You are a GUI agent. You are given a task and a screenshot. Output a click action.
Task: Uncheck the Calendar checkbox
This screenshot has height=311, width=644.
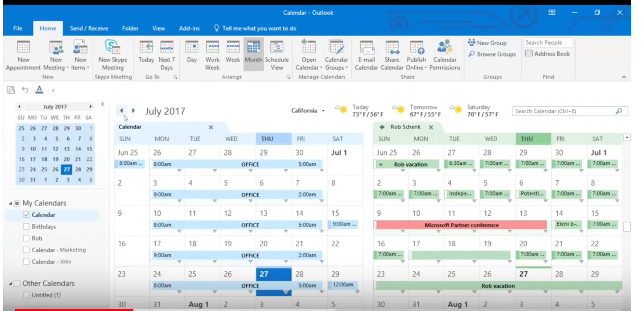(27, 215)
